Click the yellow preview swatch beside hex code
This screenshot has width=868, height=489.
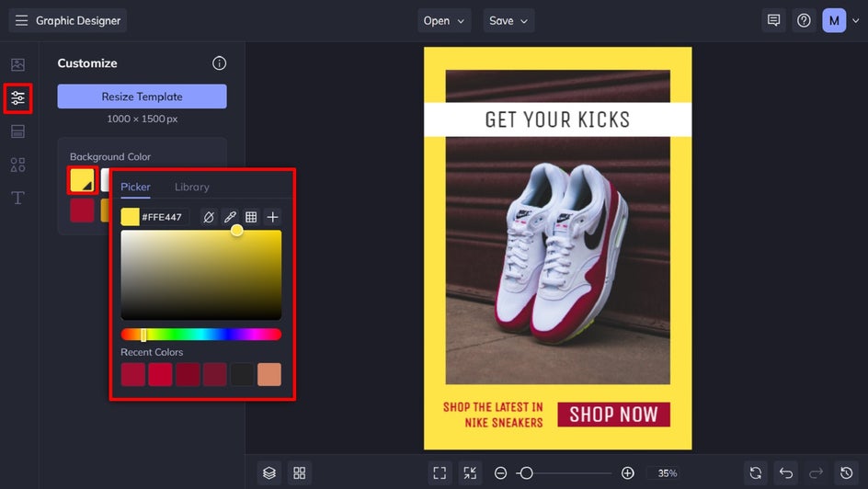pos(130,217)
